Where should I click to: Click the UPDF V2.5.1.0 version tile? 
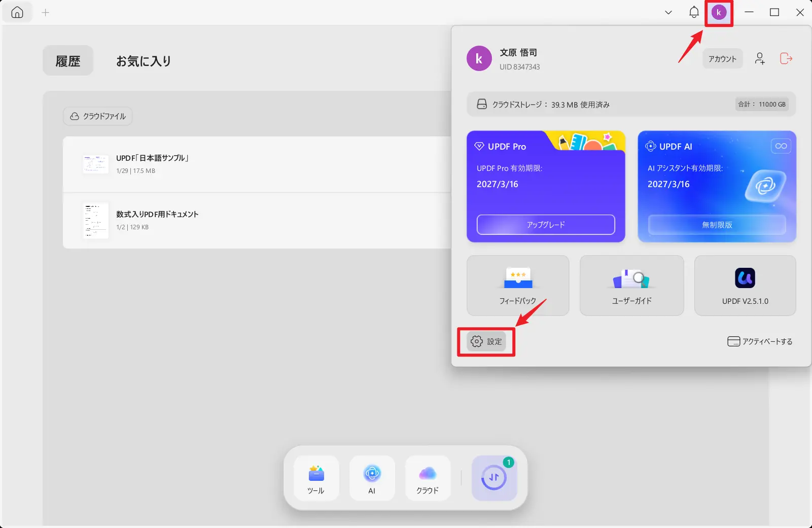[x=745, y=286]
